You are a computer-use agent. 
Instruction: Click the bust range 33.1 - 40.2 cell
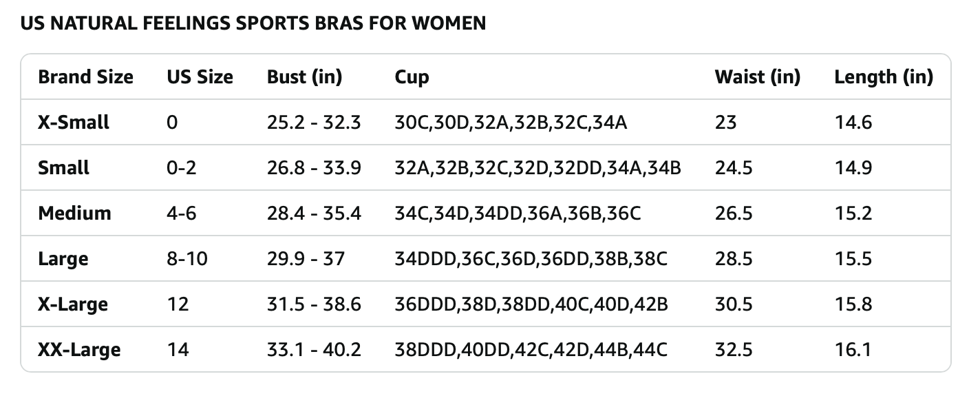pyautogui.click(x=314, y=350)
